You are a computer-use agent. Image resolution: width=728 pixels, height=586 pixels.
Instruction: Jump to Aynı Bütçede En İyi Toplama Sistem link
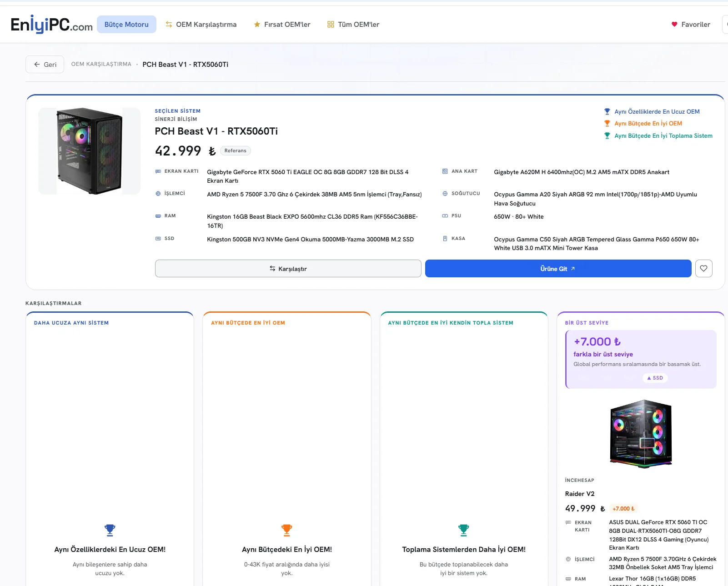[x=658, y=136]
